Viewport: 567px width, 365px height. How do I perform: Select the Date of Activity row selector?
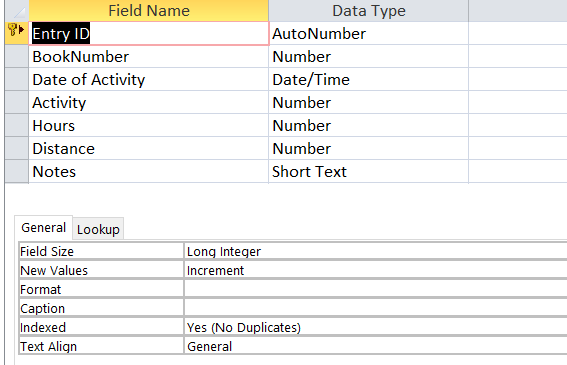[17, 80]
